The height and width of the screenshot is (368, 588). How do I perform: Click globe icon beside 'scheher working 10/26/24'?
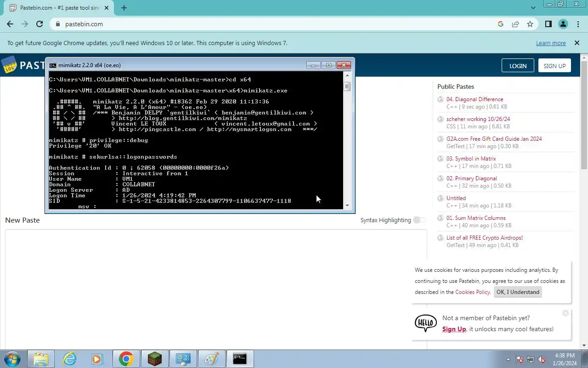pos(441,119)
